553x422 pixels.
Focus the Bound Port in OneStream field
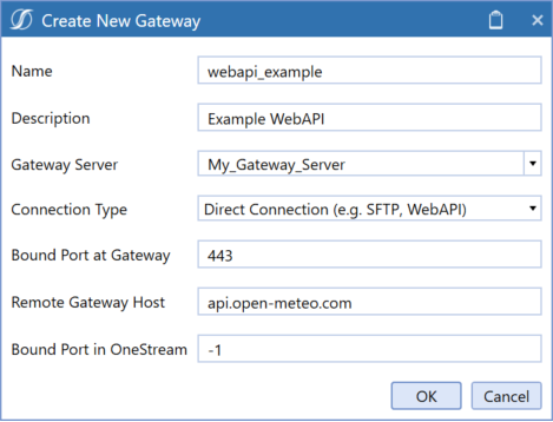tap(369, 349)
